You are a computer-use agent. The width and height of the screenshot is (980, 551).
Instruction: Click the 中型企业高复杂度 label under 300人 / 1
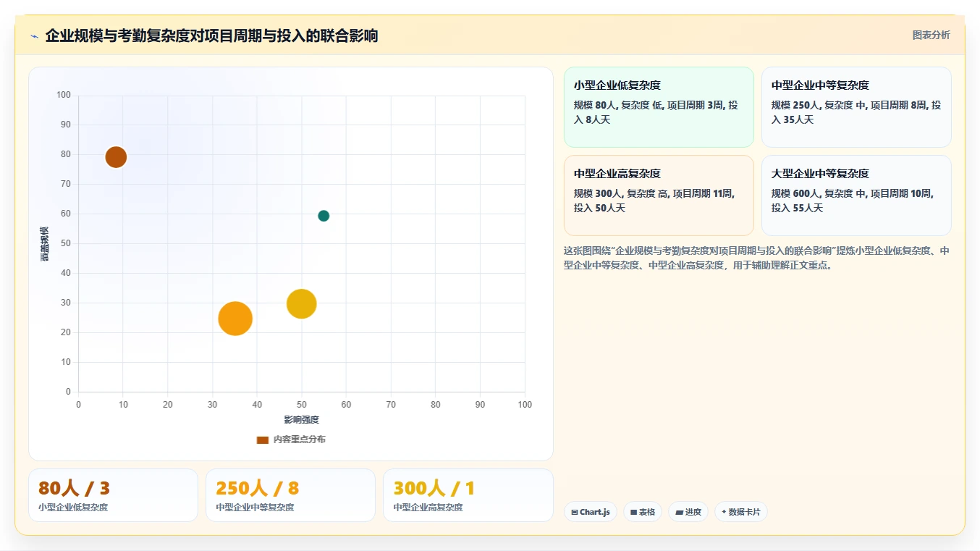428,508
